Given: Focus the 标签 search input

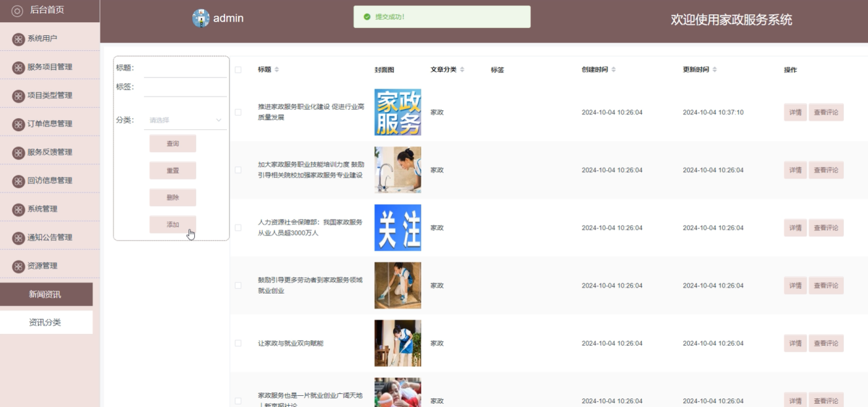Looking at the screenshot, I should (x=185, y=87).
